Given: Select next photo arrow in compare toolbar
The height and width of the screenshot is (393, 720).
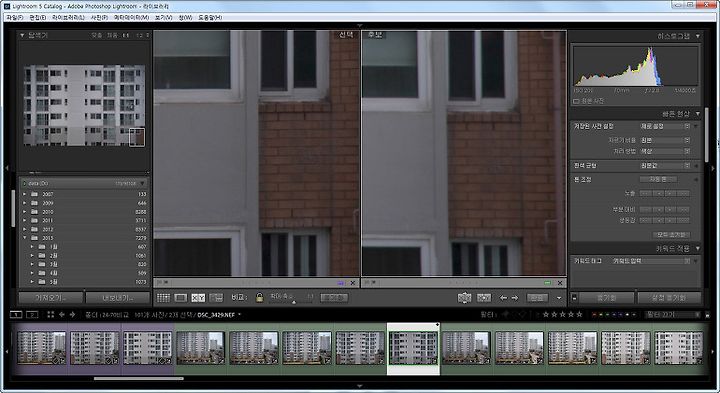Looking at the screenshot, I should 515,298.
